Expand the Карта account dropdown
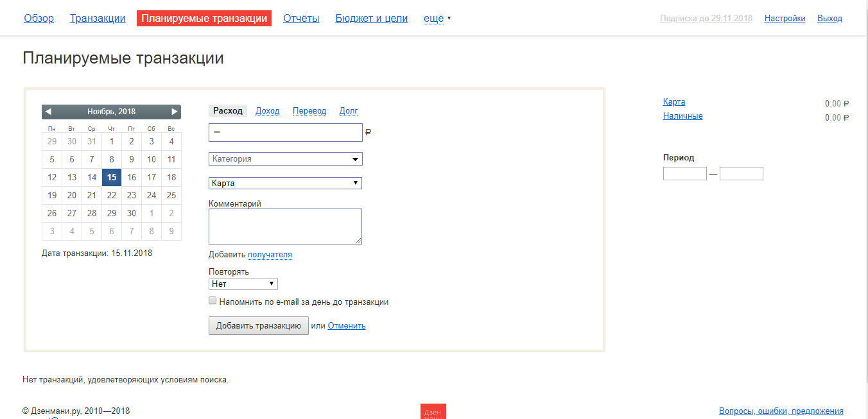This screenshot has height=419, width=868. [285, 183]
